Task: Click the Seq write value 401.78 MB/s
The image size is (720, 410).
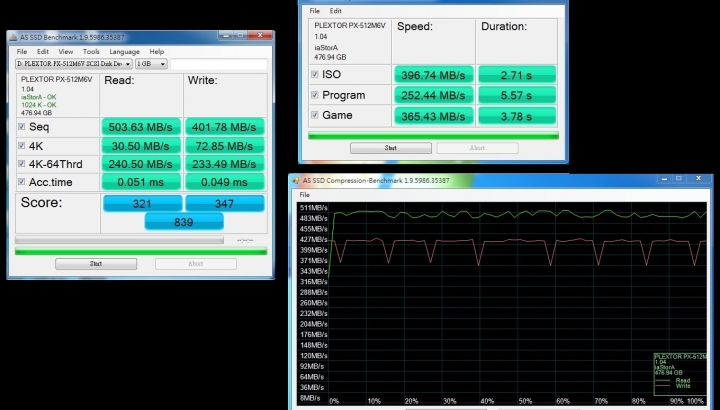Action: [x=225, y=127]
